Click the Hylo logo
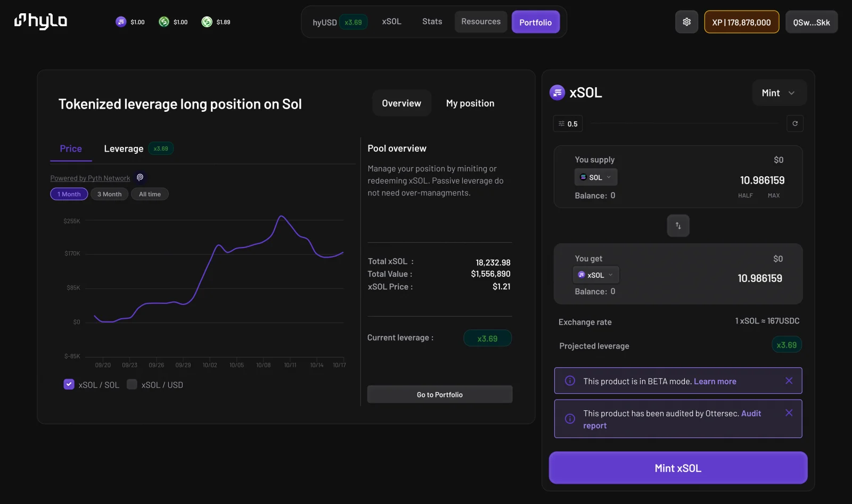 coord(40,21)
